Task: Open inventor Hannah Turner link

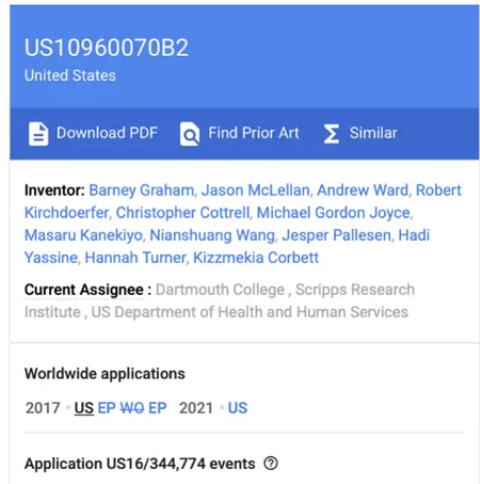Action: tap(135, 257)
